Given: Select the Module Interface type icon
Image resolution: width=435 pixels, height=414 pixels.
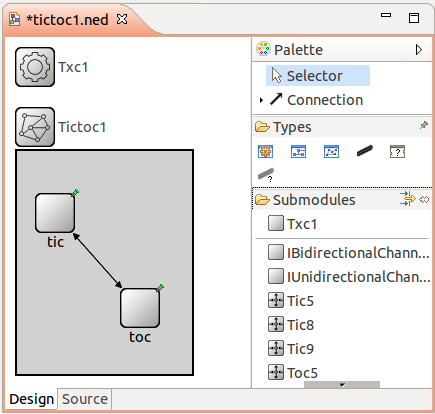Looking at the screenshot, I should pyautogui.click(x=397, y=152).
